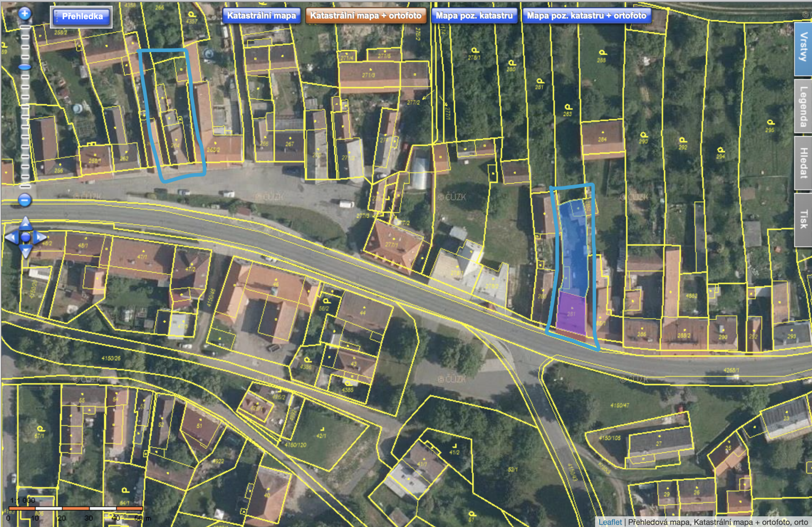Click the zoom out minus button
This screenshot has width=812, height=527.
tap(25, 200)
